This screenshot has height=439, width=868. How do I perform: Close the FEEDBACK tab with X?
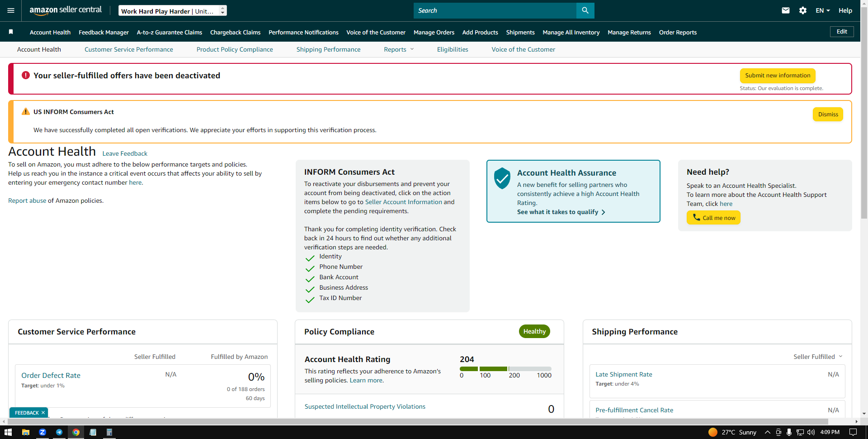(x=43, y=413)
